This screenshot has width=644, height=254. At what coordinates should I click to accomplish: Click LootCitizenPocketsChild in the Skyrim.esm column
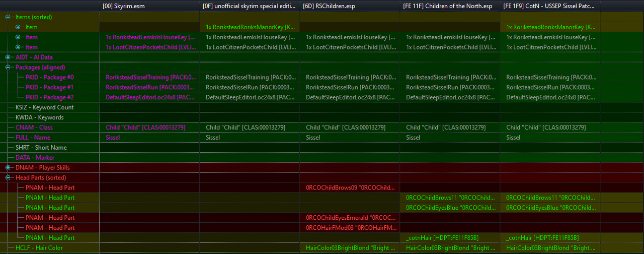(150, 47)
